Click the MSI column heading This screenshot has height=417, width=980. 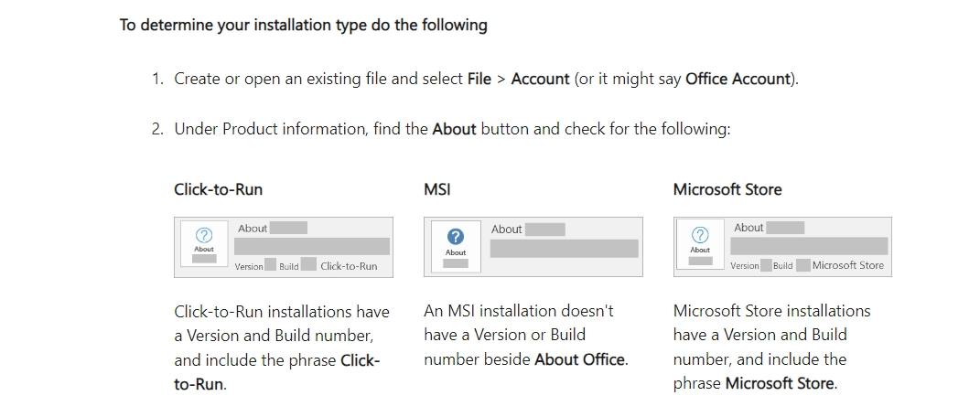pos(437,189)
